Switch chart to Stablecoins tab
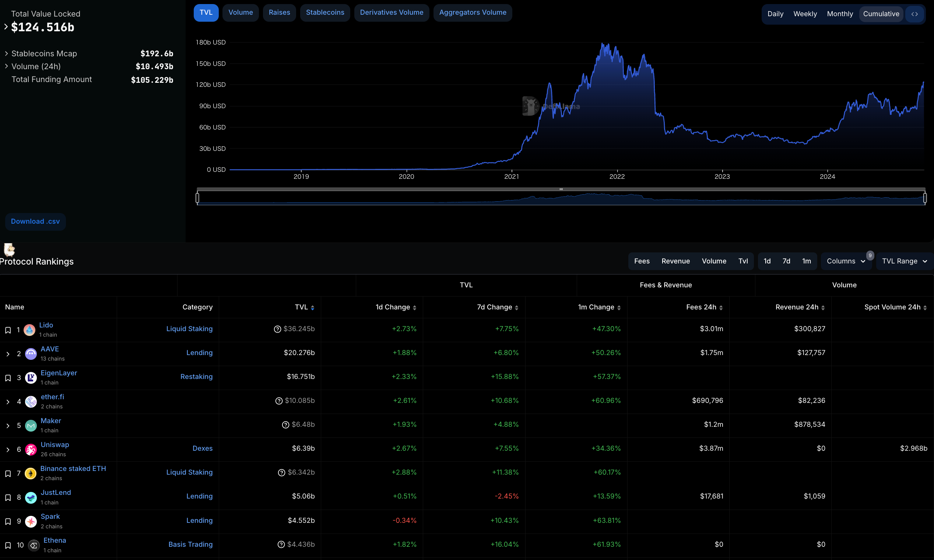This screenshot has height=560, width=934. click(325, 13)
